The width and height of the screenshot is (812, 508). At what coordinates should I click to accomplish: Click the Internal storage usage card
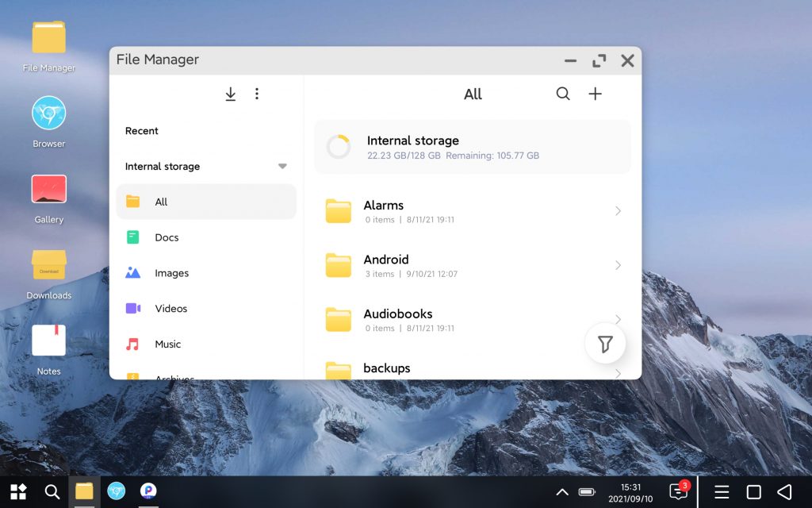[x=472, y=147]
